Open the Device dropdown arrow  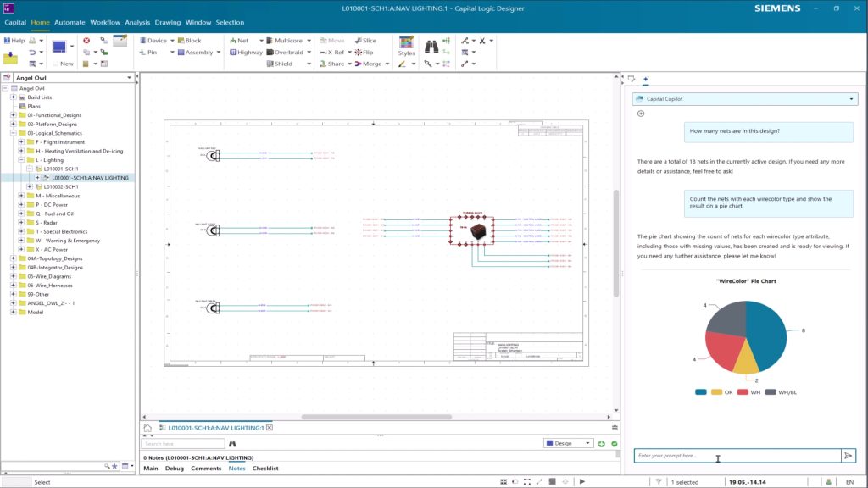(172, 41)
